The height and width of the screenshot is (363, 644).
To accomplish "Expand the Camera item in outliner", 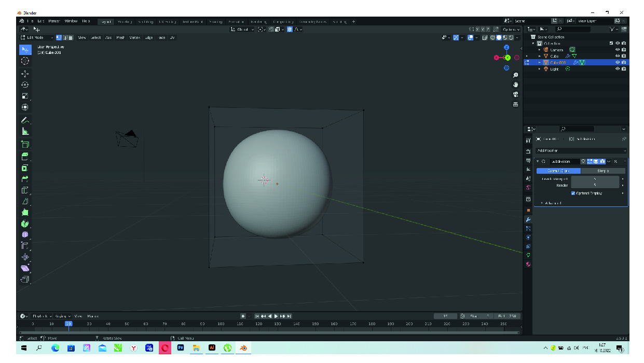I will tap(540, 50).
